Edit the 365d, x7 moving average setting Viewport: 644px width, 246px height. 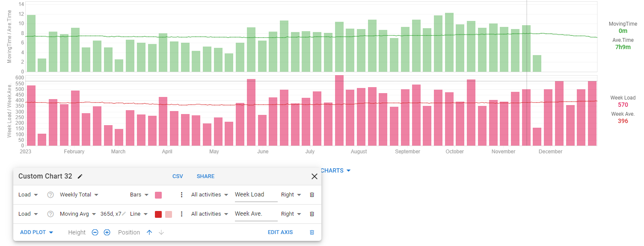(x=113, y=214)
